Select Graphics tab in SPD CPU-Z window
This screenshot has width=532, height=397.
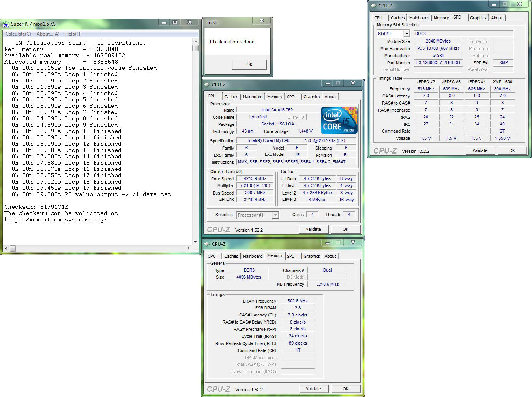pyautogui.click(x=478, y=18)
